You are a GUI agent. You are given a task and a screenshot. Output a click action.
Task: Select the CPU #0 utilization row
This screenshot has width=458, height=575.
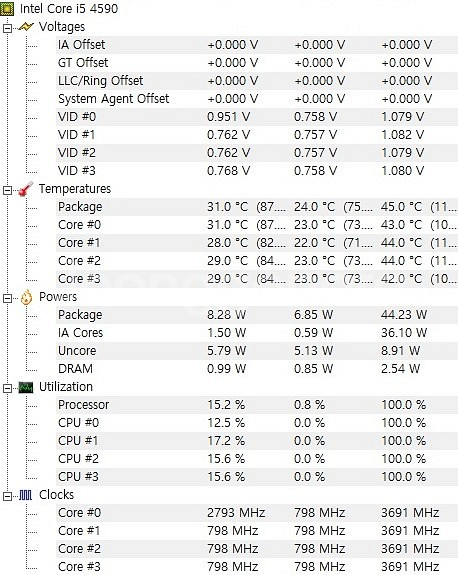coord(257,423)
